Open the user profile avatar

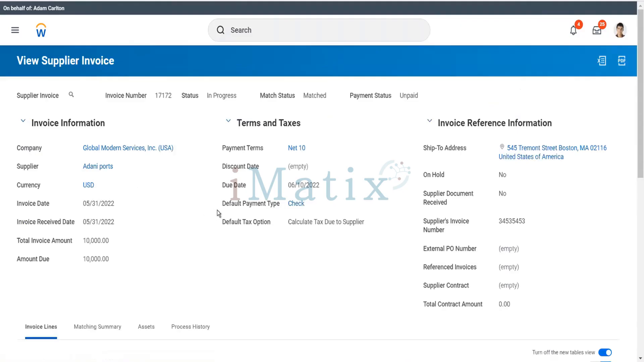coord(620,30)
